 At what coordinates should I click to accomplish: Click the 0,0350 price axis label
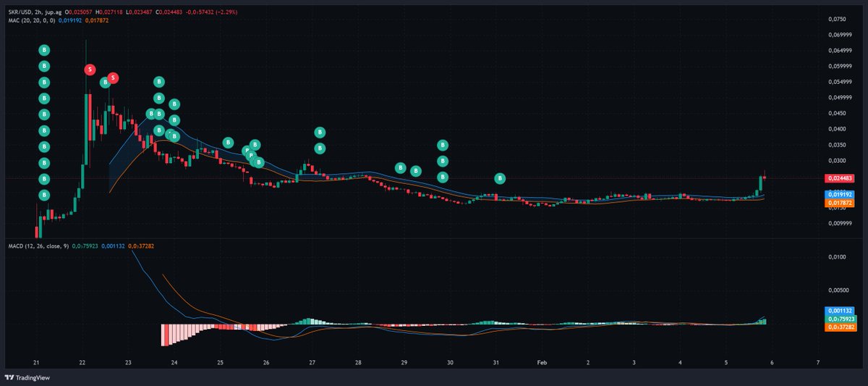836,145
